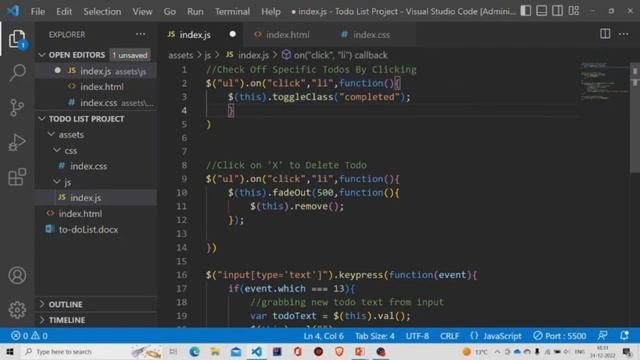Open the Edit menu

click(64, 11)
